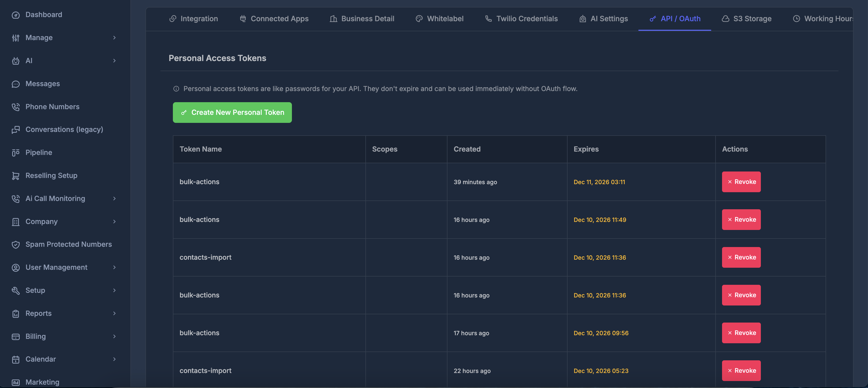The width and height of the screenshot is (868, 388).
Task: Open the Dashboard gauge icon
Action: pyautogui.click(x=16, y=15)
